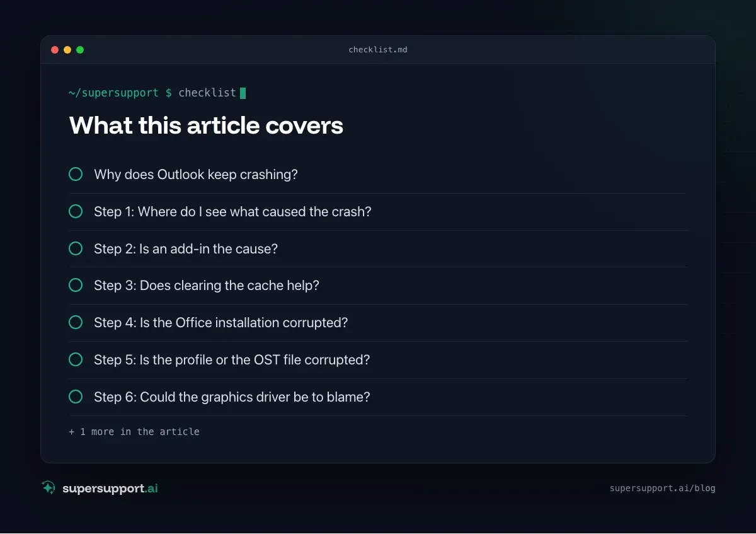The width and height of the screenshot is (756, 534).
Task: Select the checklist.md title tab
Action: 378,50
